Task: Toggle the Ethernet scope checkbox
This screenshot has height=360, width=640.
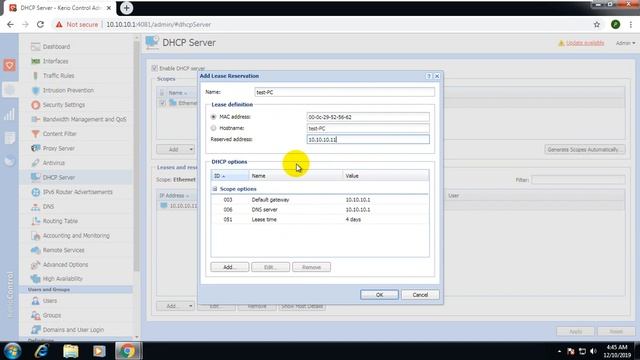Action: (x=162, y=103)
